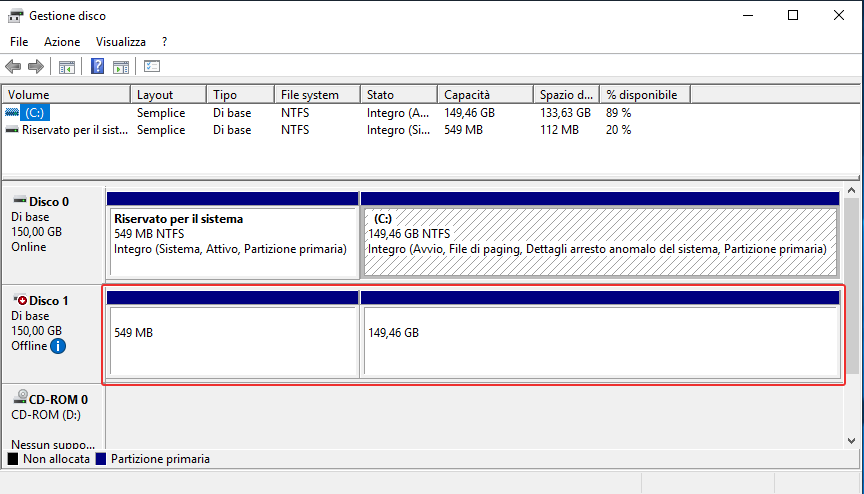Screen dimensions: 864x494
Task: Click the Disco 0 drive icon
Action: pyautogui.click(x=20, y=200)
